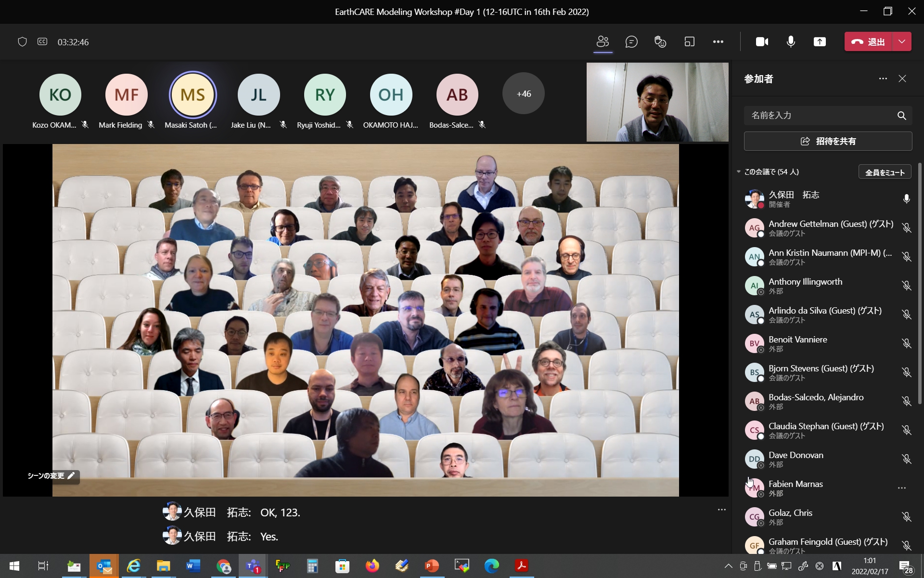Click the self video preview thumbnail
This screenshot has height=578, width=924.
pyautogui.click(x=657, y=102)
